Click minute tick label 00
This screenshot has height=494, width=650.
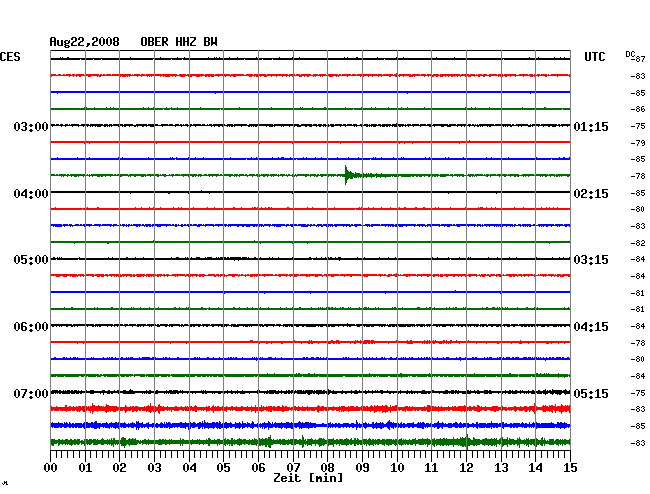click(51, 467)
